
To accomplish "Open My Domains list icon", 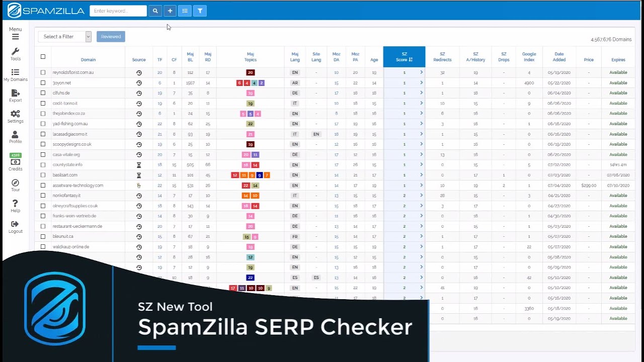I will click(x=15, y=72).
